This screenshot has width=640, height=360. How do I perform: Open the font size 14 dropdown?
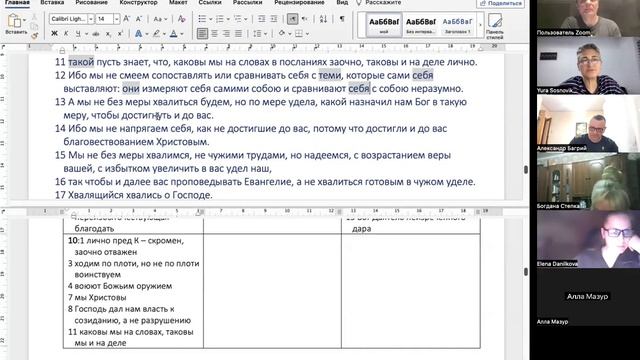116,19
